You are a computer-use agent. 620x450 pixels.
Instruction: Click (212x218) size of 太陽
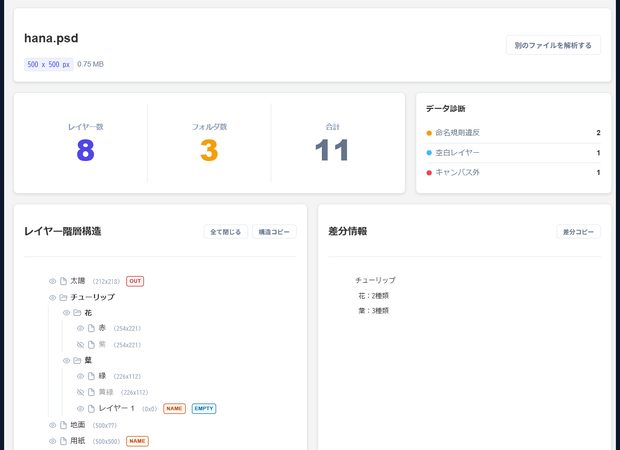click(106, 282)
